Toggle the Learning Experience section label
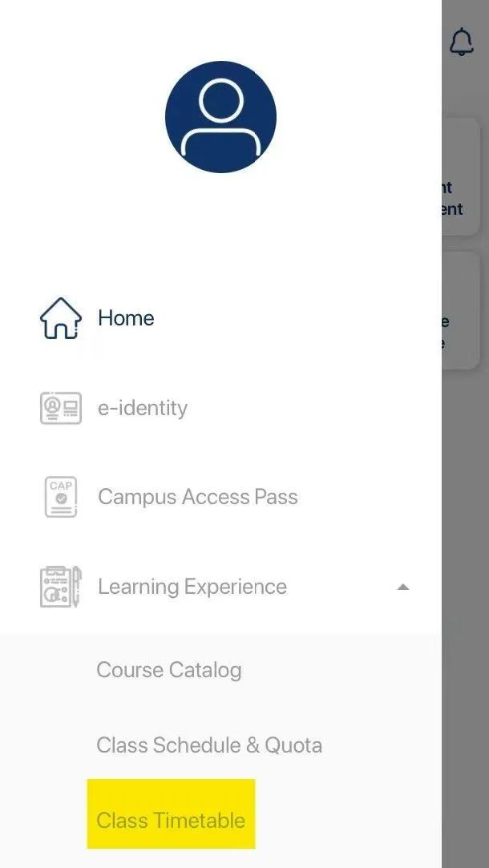Image resolution: width=489 pixels, height=868 pixels. pyautogui.click(x=192, y=587)
